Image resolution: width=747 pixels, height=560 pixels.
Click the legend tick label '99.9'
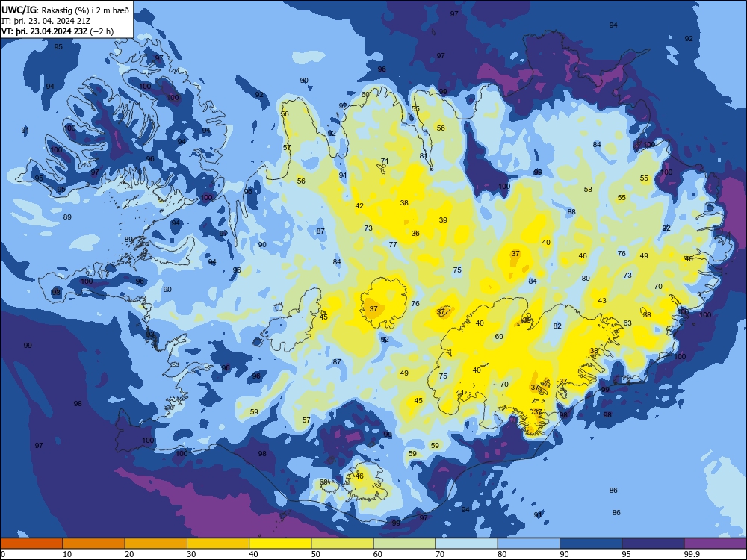tap(692, 554)
